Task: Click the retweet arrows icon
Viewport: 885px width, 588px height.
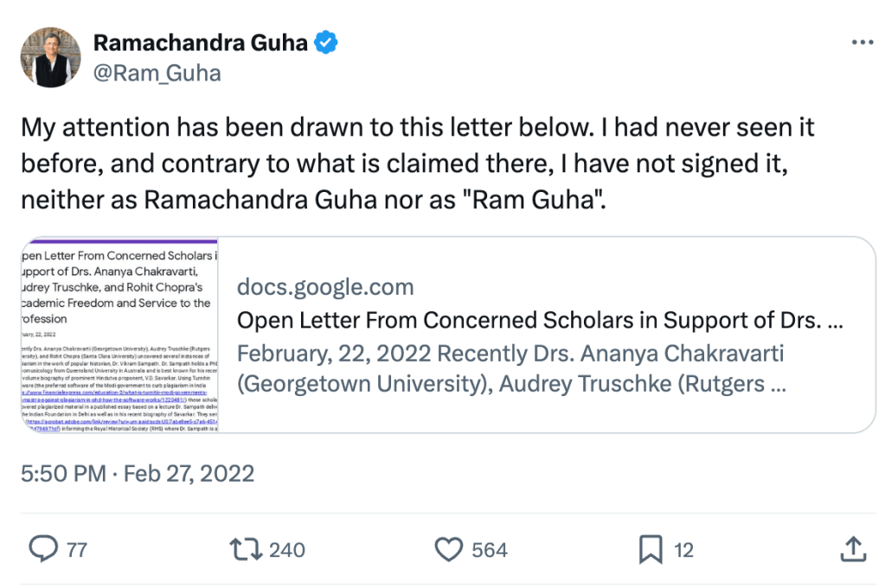Action: (x=245, y=549)
